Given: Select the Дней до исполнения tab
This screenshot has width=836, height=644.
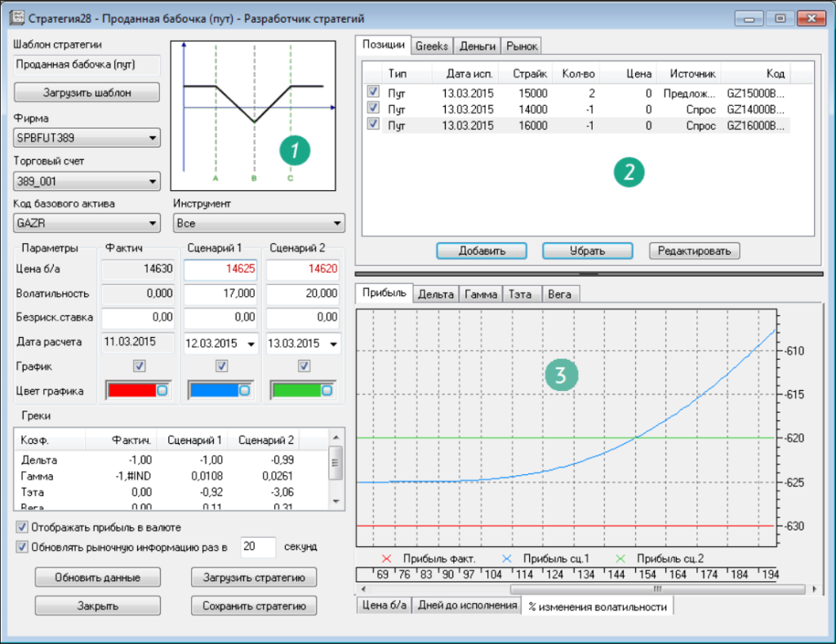Looking at the screenshot, I should point(467,606).
